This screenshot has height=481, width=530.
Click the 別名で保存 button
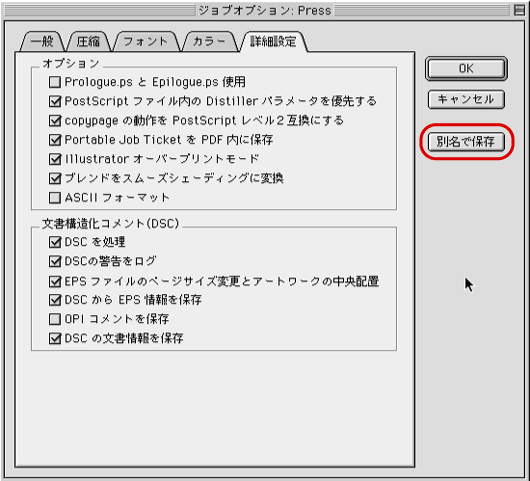click(466, 142)
